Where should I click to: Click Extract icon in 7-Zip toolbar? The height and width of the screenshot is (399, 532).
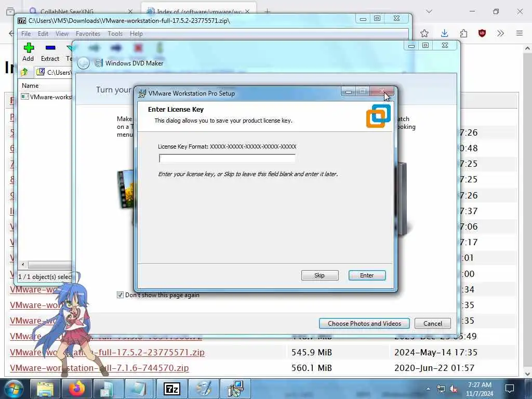click(x=50, y=48)
